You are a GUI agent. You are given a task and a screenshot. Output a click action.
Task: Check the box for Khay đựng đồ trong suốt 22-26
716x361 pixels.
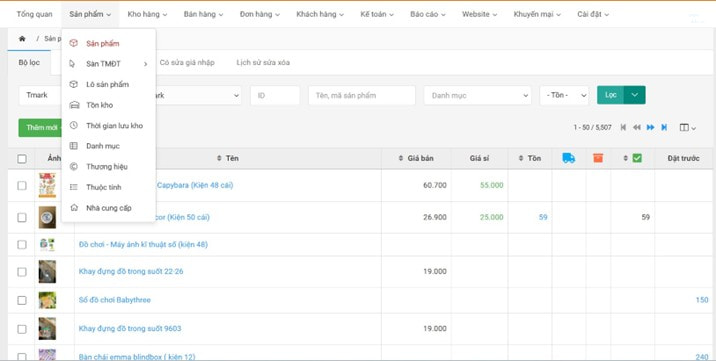22,272
